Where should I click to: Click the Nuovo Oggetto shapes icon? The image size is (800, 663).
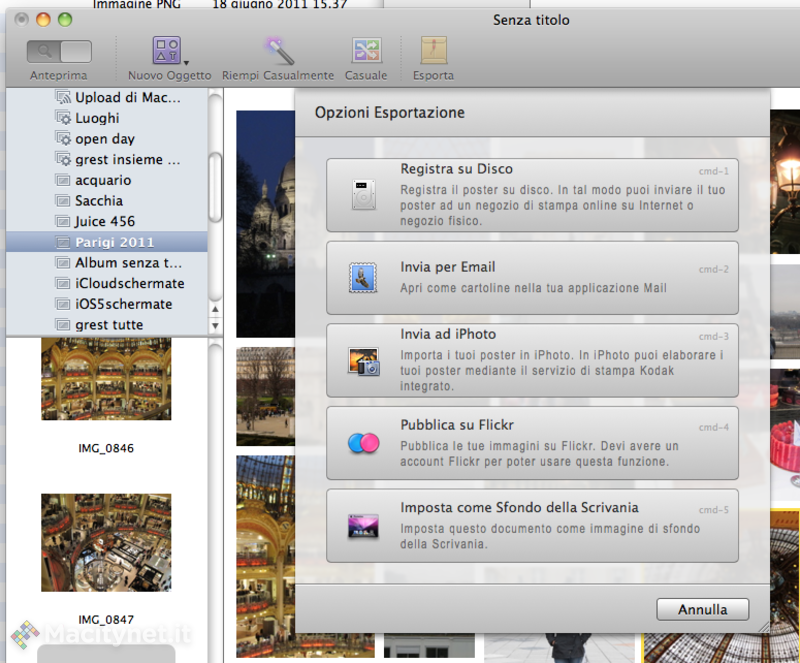[x=166, y=51]
